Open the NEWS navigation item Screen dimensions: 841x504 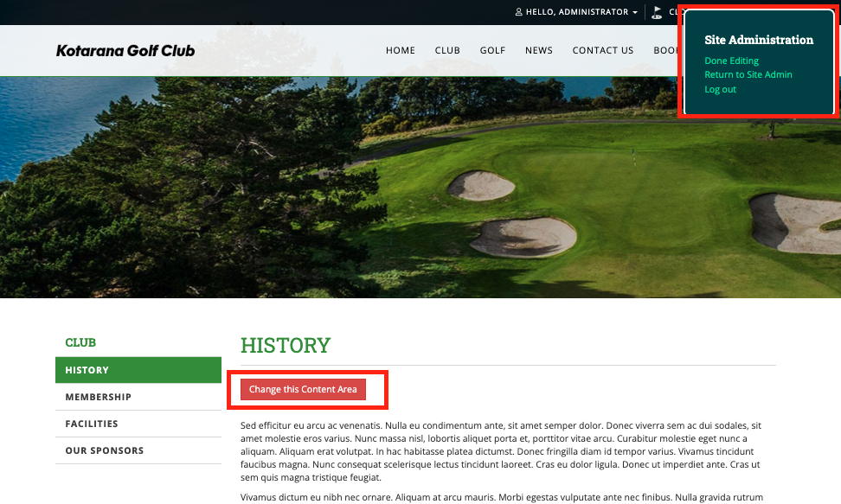pos(538,50)
